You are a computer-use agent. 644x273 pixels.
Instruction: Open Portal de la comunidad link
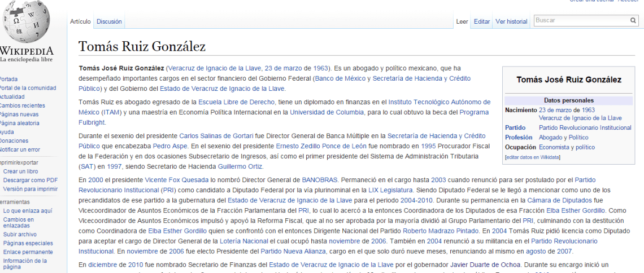tap(28, 88)
